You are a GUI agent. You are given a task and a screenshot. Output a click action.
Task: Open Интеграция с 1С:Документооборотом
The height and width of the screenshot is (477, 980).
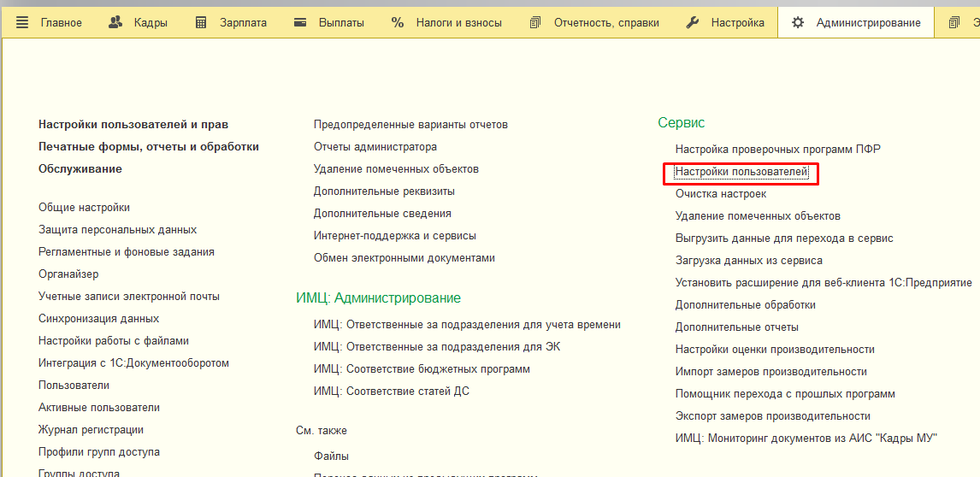133,362
